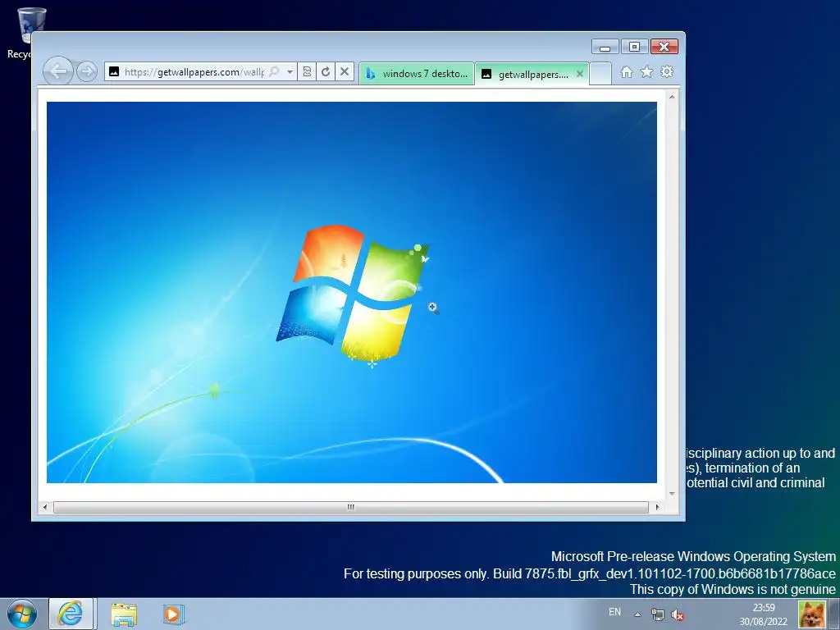
Task: Click the Windows 7 wallpaper image
Action: (351, 292)
